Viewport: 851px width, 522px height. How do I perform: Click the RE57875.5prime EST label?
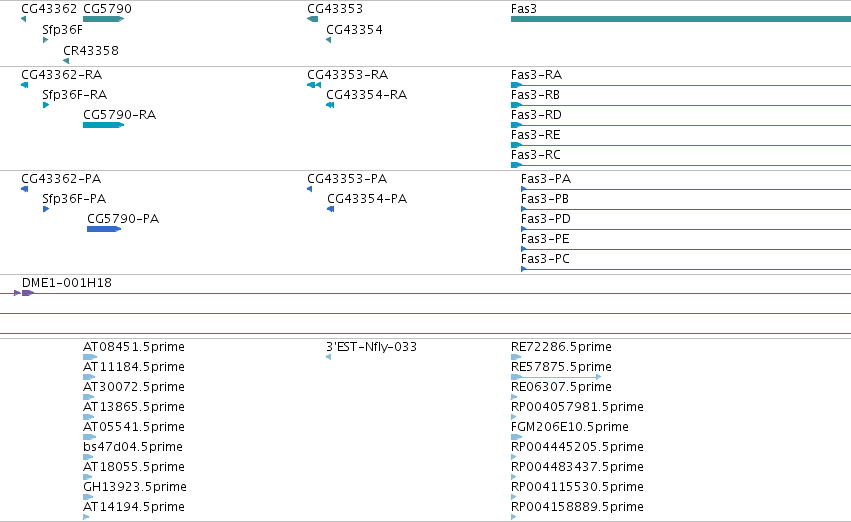[x=561, y=367]
